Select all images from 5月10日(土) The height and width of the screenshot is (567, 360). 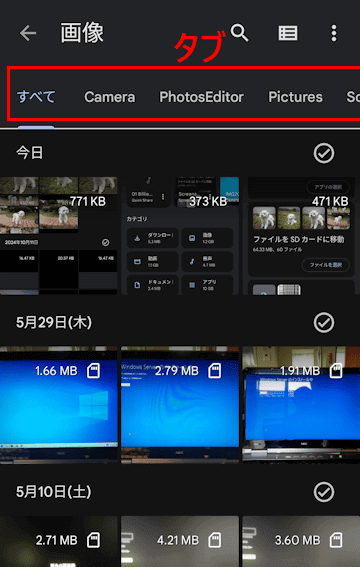click(x=324, y=492)
